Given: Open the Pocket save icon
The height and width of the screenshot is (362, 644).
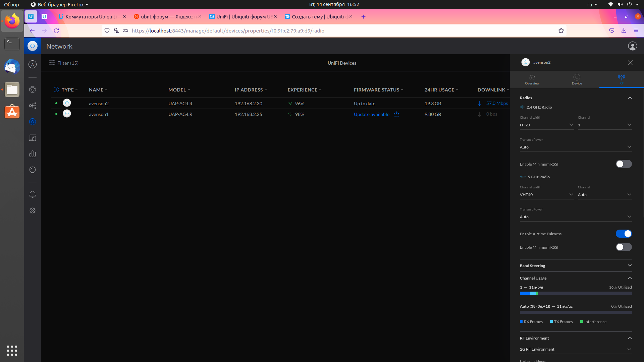Looking at the screenshot, I should tap(612, 31).
